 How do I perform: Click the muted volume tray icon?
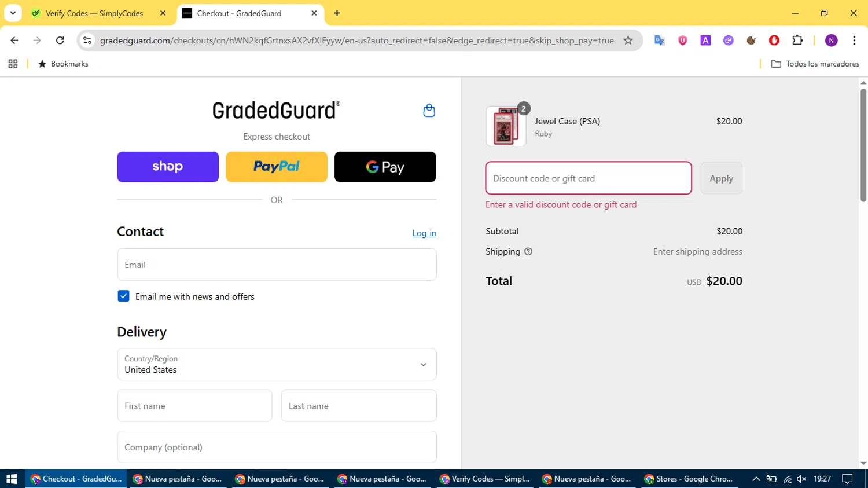802,479
